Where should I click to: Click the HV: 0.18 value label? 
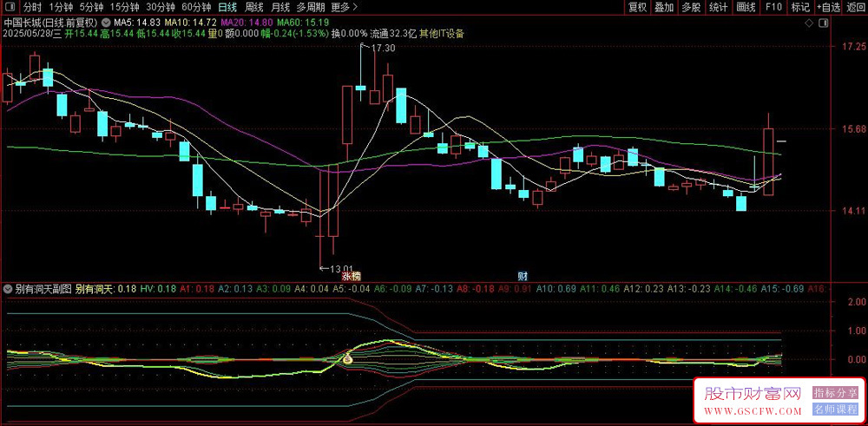click(x=158, y=289)
